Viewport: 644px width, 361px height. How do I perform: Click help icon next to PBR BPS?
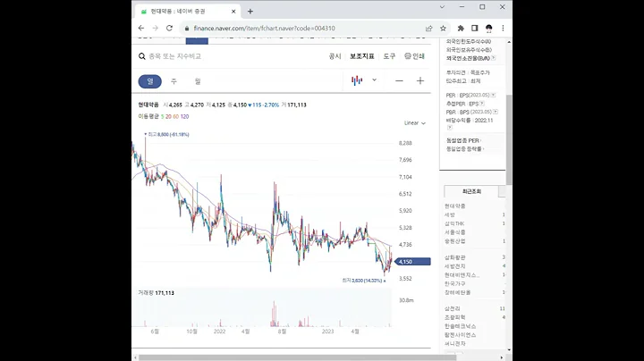(x=496, y=112)
